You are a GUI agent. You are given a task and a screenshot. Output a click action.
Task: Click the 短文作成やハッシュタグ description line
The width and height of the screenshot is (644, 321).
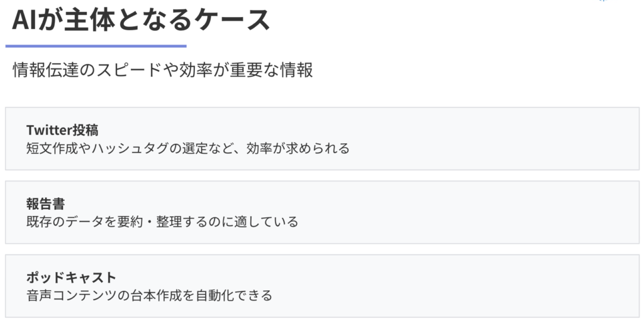click(187, 148)
